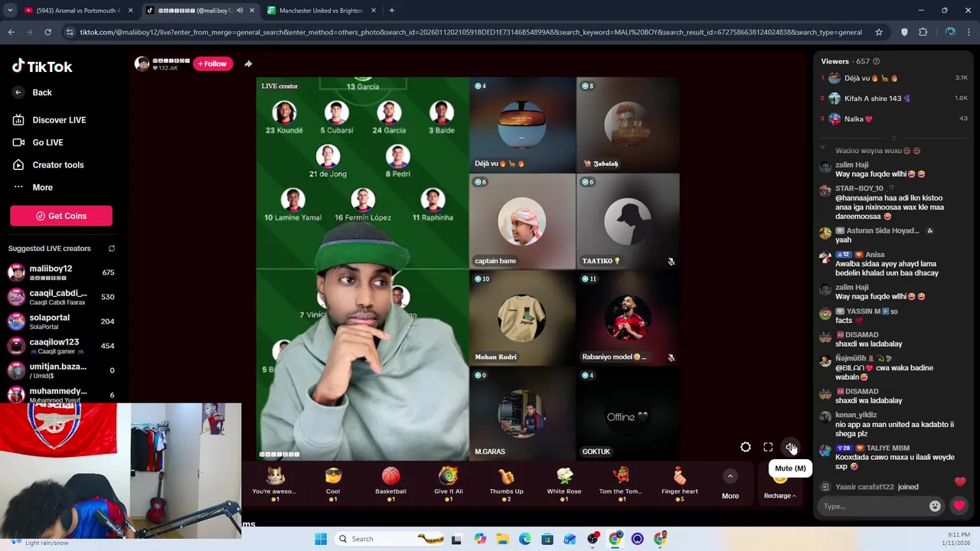Open the brightness settings icon on the live video
980x551 pixels.
tap(746, 448)
